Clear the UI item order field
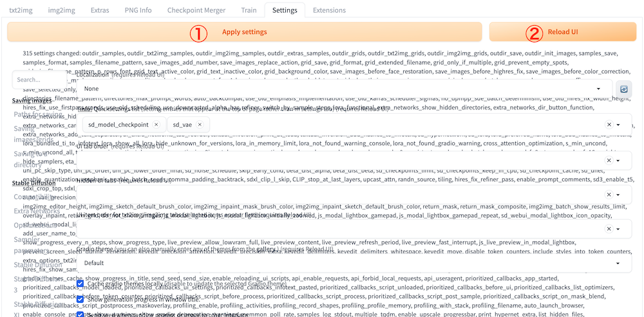The height and width of the screenshot is (317, 644). 609,228
